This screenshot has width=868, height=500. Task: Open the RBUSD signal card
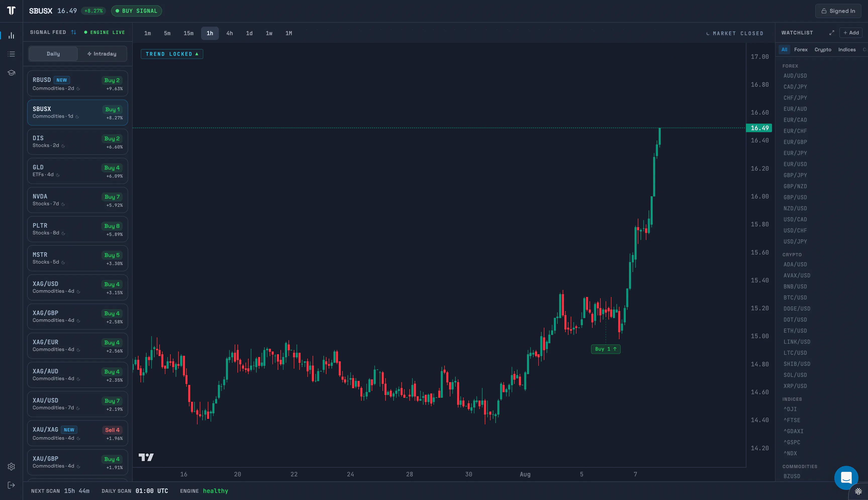point(78,83)
